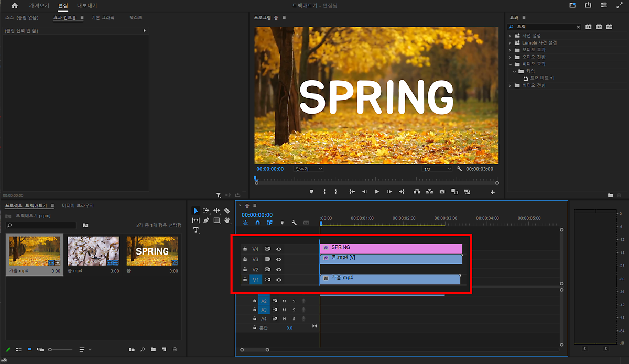The image size is (629, 364).
Task: Open the Home screen icon
Action: (x=14, y=5)
